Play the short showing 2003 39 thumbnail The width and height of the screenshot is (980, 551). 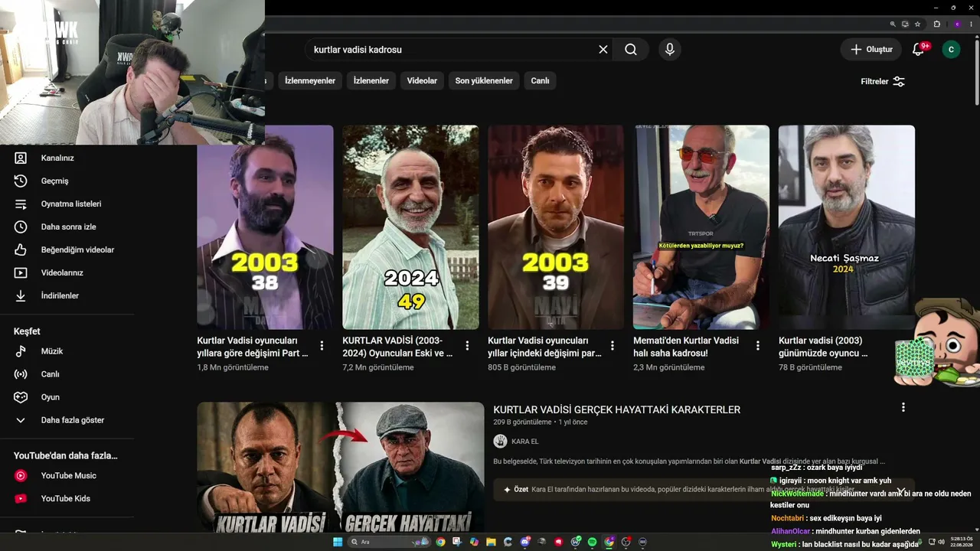pos(556,227)
